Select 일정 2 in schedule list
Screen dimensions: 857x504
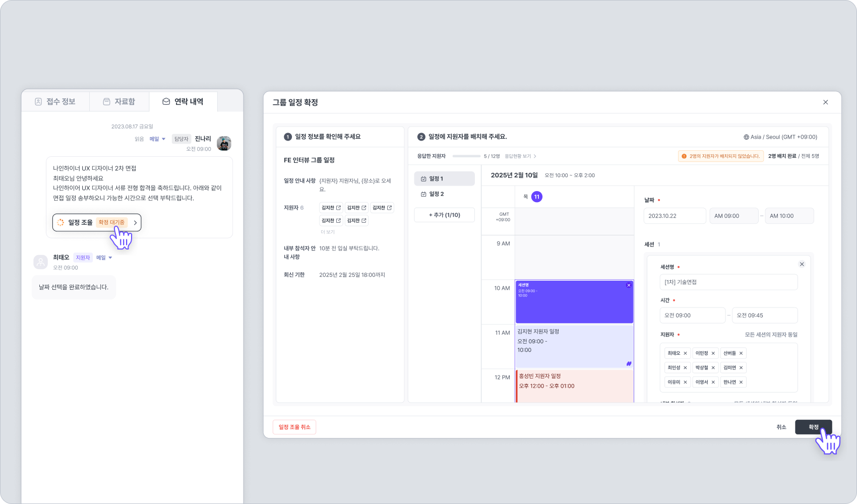pos(444,194)
